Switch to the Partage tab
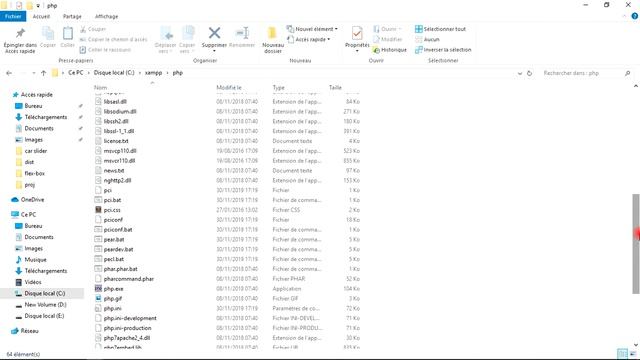 [x=72, y=16]
